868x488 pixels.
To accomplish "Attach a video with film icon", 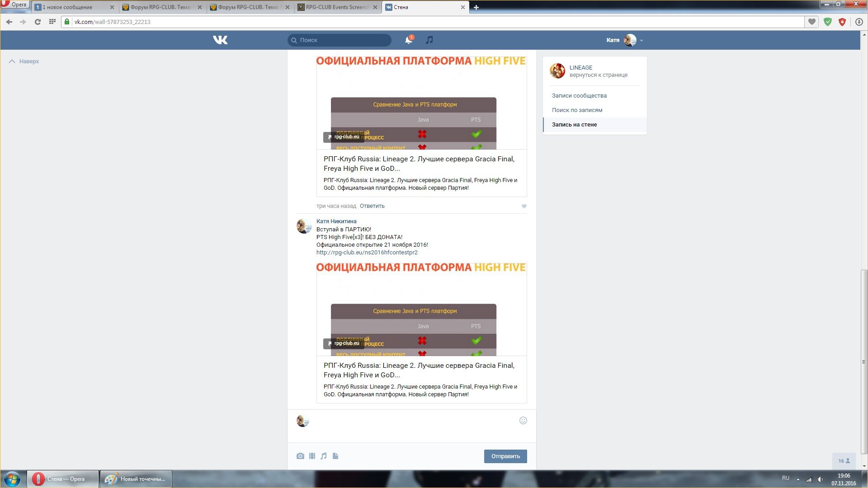I will tap(312, 456).
